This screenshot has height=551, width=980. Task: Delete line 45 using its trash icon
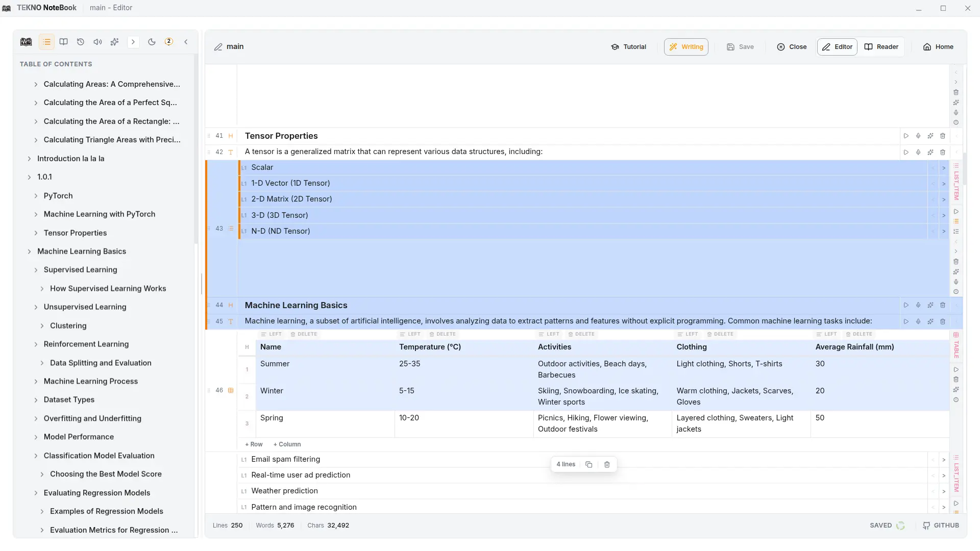coord(943,321)
